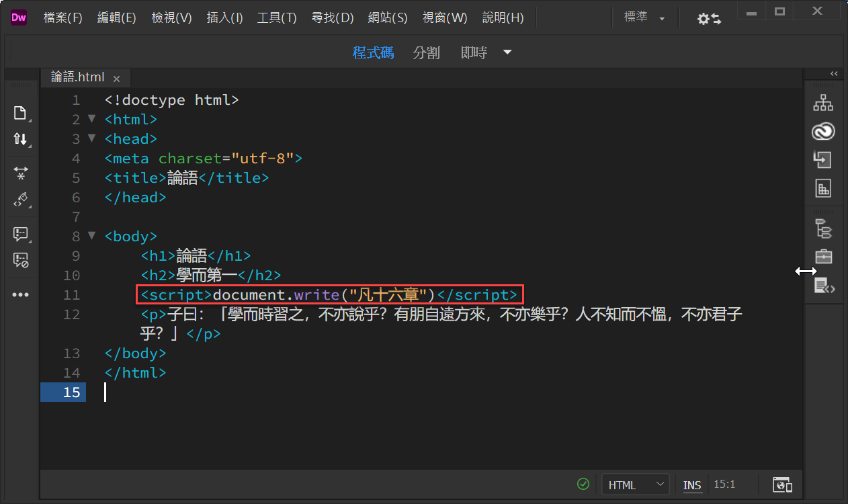Click the file management arrows icon
The height and width of the screenshot is (504, 848).
pos(21,139)
